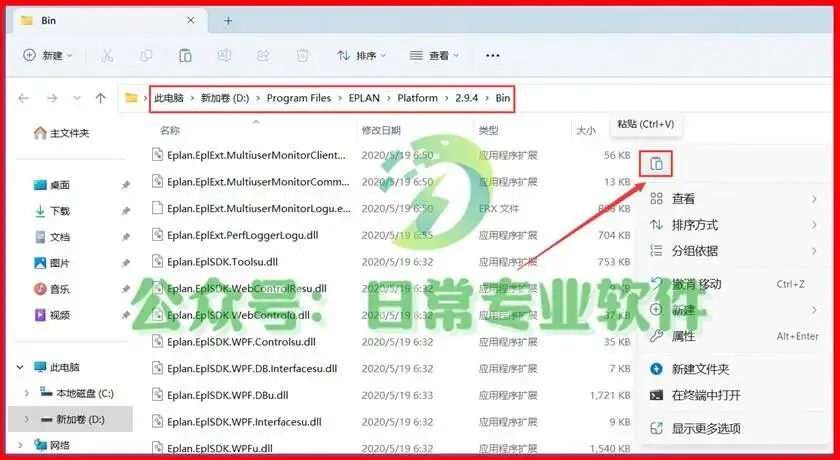The height and width of the screenshot is (460, 840).
Task: Click EPLAN breadcrumb in address bar
Action: (364, 98)
